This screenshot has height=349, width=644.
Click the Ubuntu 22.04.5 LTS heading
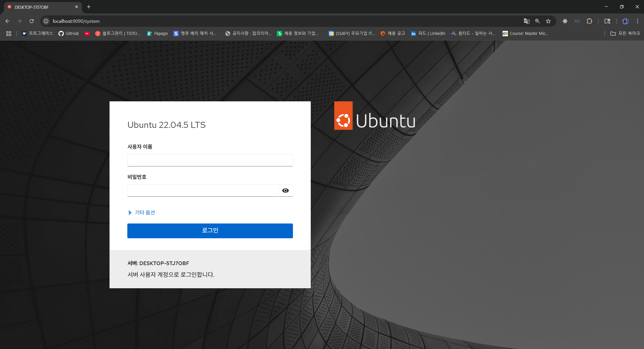[x=166, y=125]
